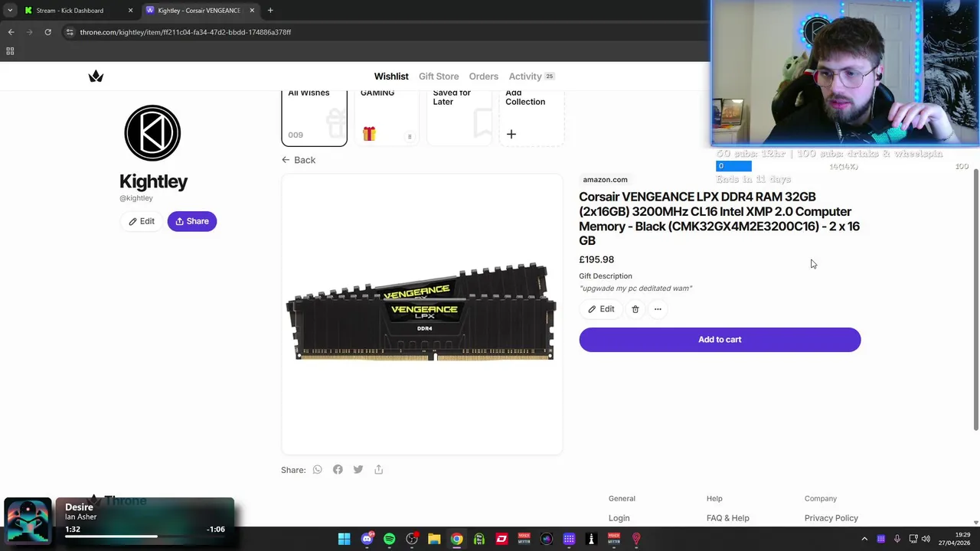Click the Corsair VENGEANCE product title

719,218
